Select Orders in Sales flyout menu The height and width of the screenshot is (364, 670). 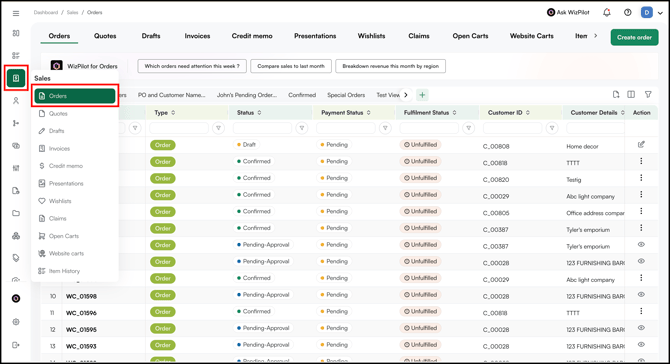(75, 96)
